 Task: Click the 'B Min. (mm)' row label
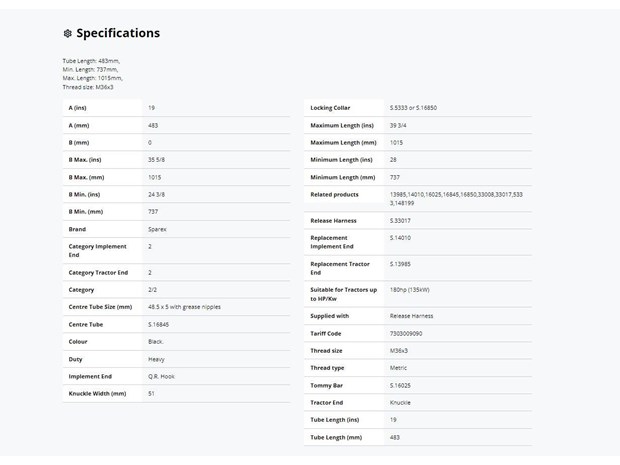tap(86, 212)
